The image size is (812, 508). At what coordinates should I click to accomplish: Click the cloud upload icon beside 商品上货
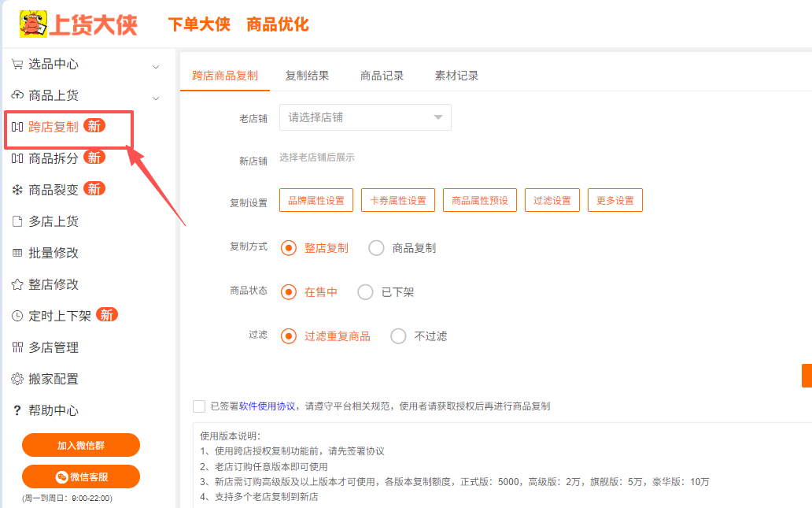coord(17,96)
